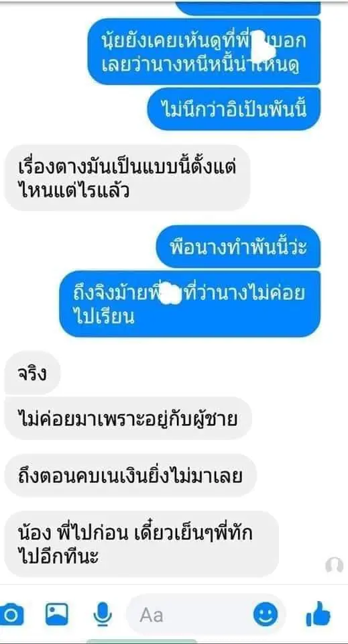
Task: Tap the blue bubble 'ไม่นึกว่าอิเป็นพันนี้'
Action: click(x=234, y=109)
